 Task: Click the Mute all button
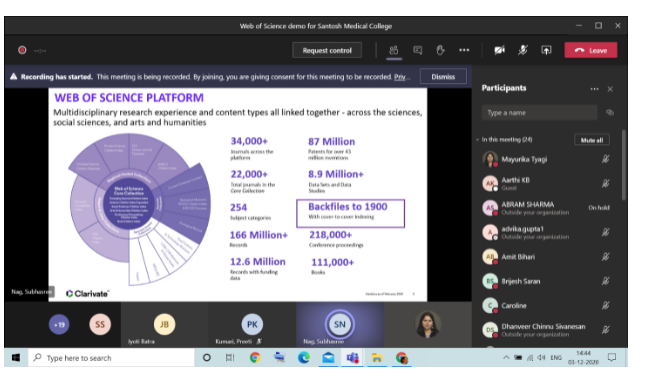[592, 140]
